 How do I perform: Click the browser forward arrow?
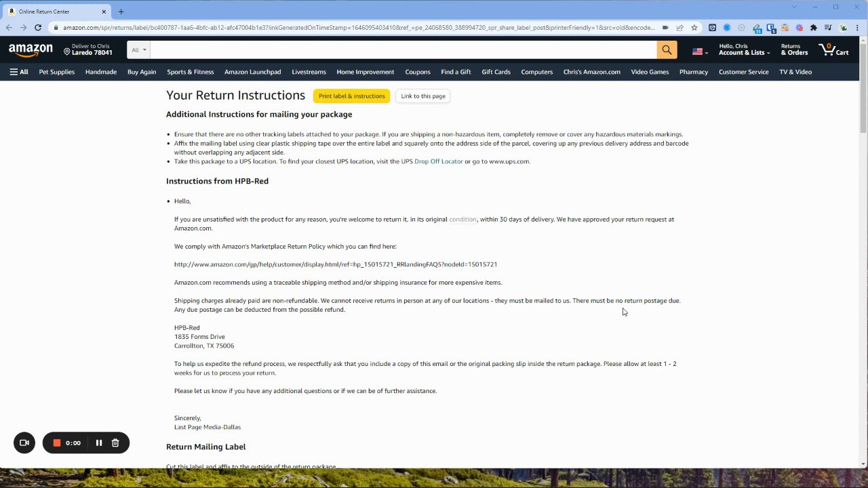(23, 28)
